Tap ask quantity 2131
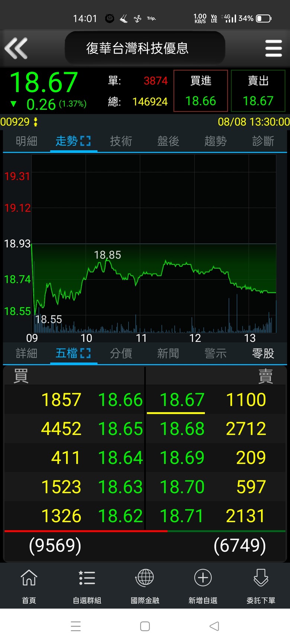290x644 pixels. point(246,516)
